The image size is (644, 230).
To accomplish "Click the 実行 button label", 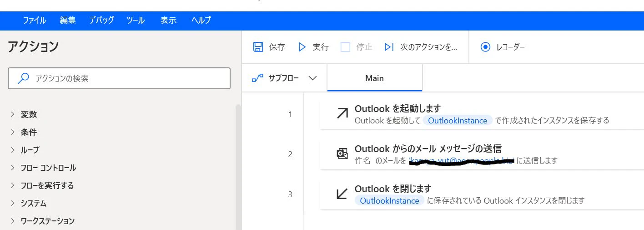I will pos(321,47).
